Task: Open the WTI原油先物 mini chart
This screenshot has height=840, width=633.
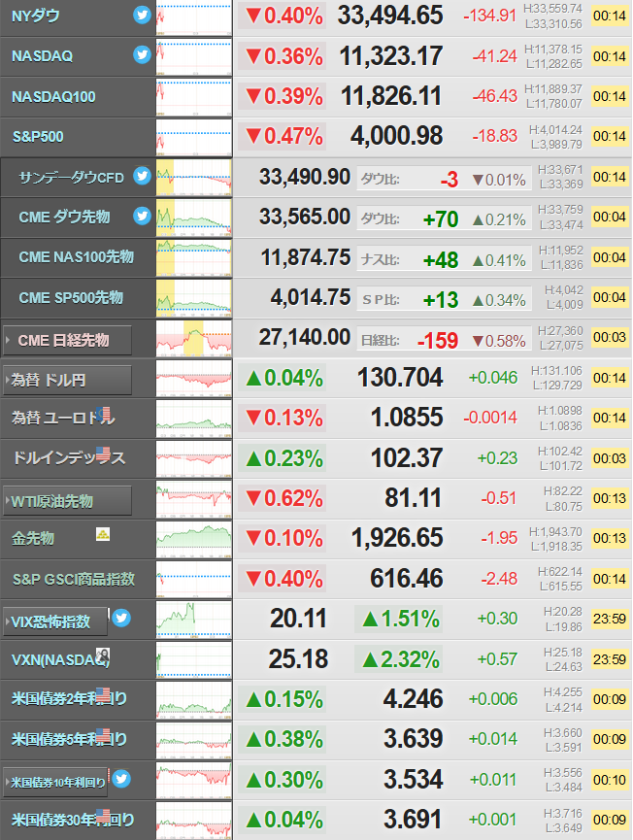Action: (x=194, y=499)
